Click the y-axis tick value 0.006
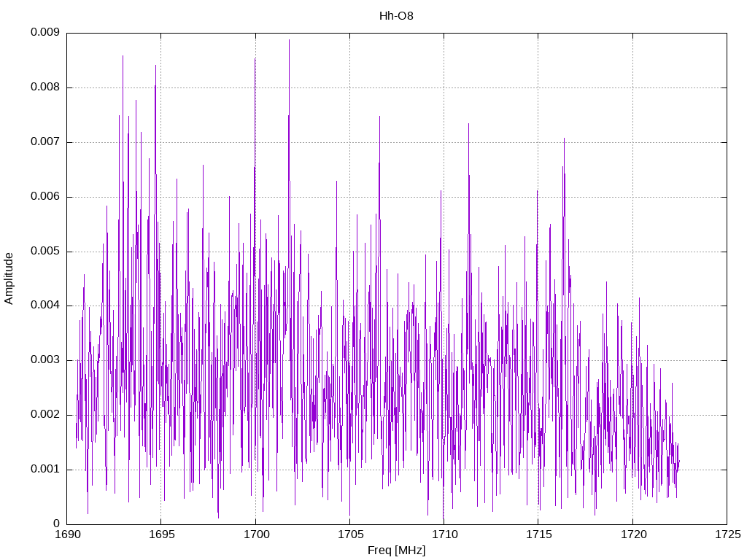This screenshot has width=747, height=560. click(45, 197)
